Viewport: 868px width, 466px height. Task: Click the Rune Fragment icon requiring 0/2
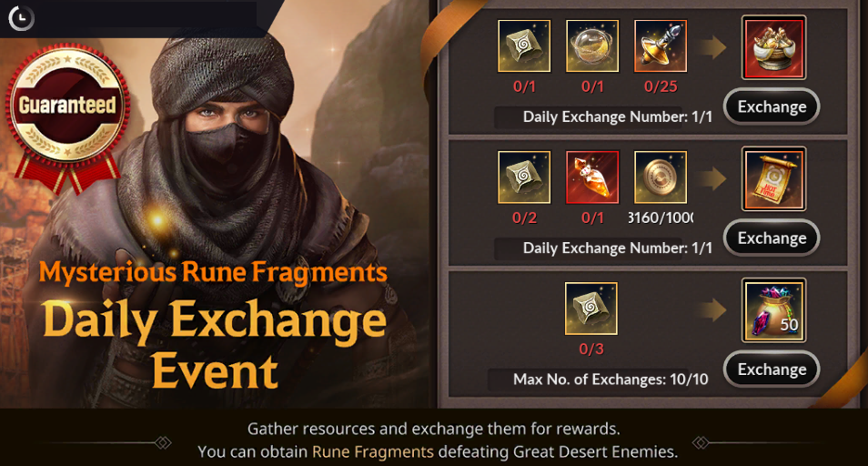click(524, 177)
